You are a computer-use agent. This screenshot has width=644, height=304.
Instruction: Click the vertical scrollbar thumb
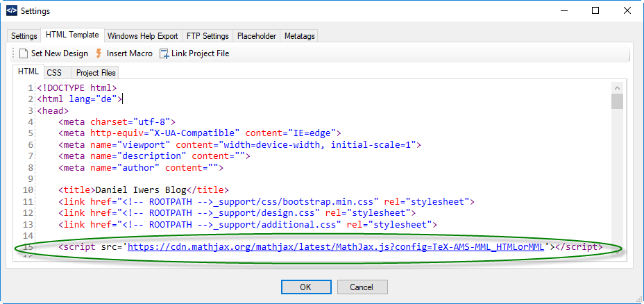tap(617, 101)
